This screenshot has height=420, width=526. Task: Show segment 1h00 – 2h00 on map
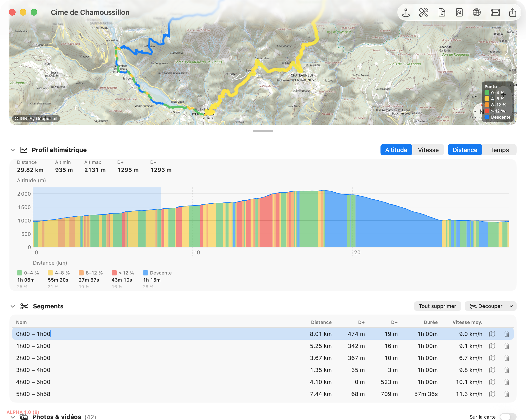point(492,346)
